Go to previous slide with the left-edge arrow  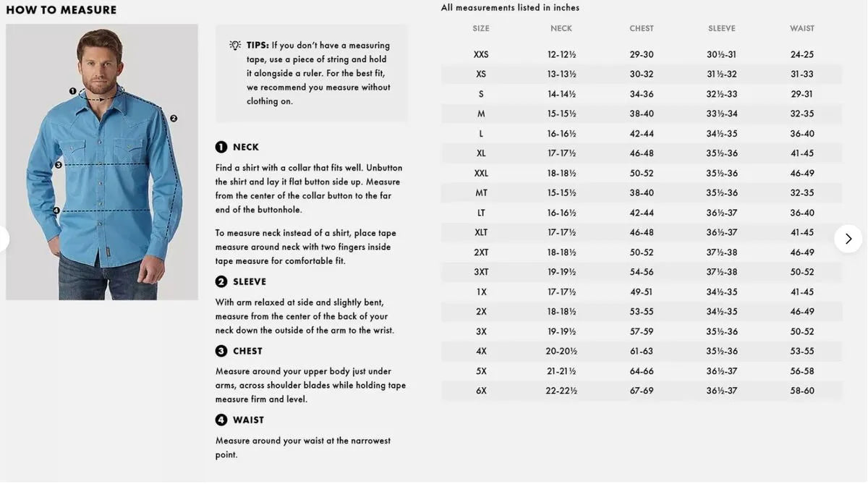tap(4, 239)
